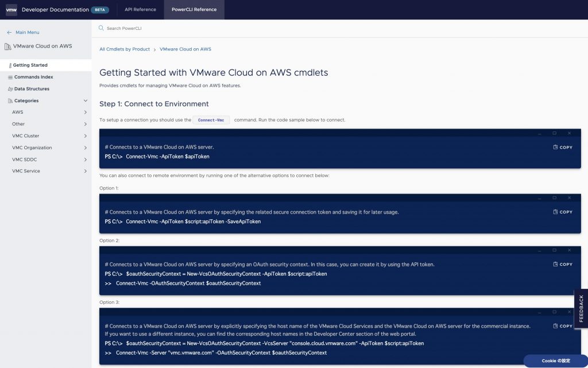Image resolution: width=588 pixels, height=368 pixels.
Task: Click the Getting Started sidebar icon
Action: 10,65
